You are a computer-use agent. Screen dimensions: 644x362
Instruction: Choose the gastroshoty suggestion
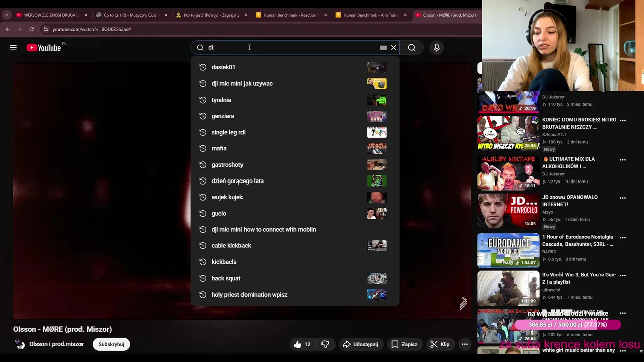[x=295, y=164]
